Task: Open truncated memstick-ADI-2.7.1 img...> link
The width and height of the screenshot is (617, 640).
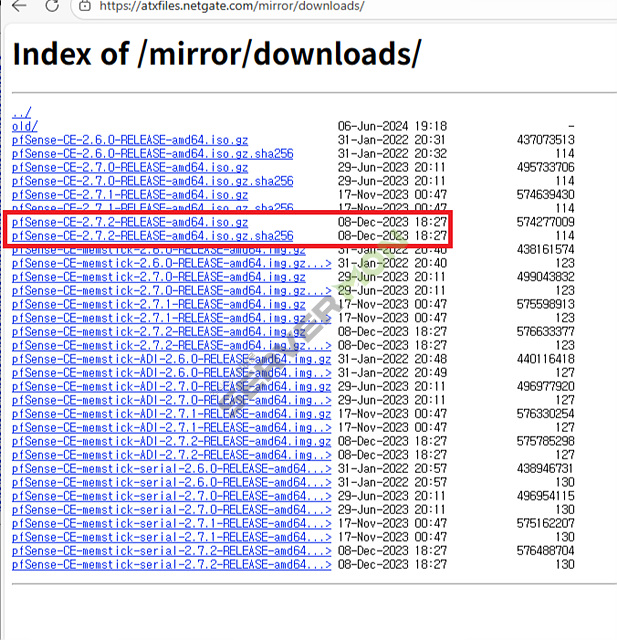Action: 171,427
